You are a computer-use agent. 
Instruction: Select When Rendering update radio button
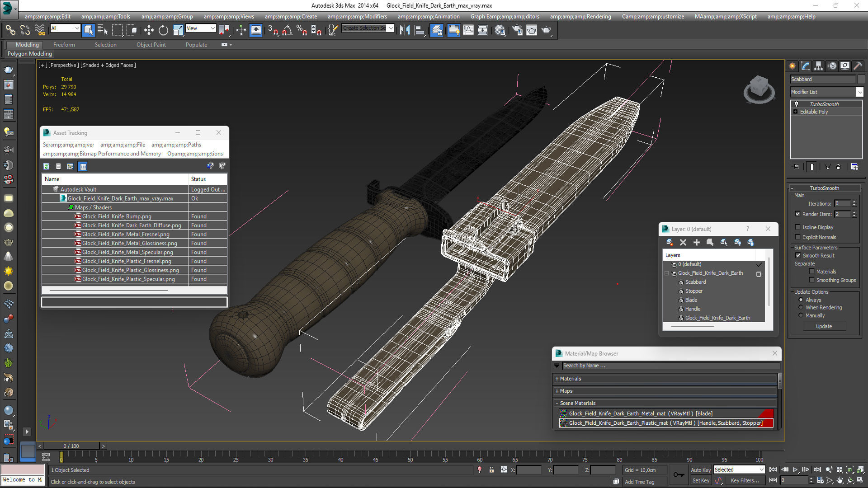click(x=801, y=307)
